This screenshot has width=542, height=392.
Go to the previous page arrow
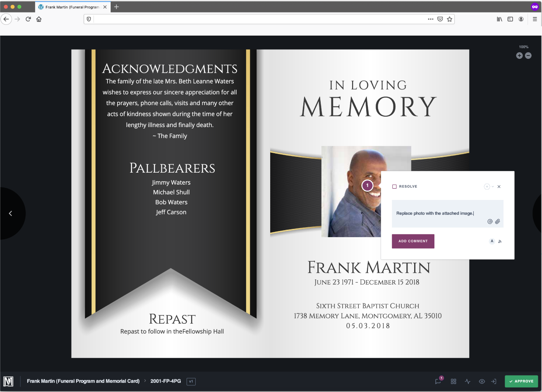point(11,213)
